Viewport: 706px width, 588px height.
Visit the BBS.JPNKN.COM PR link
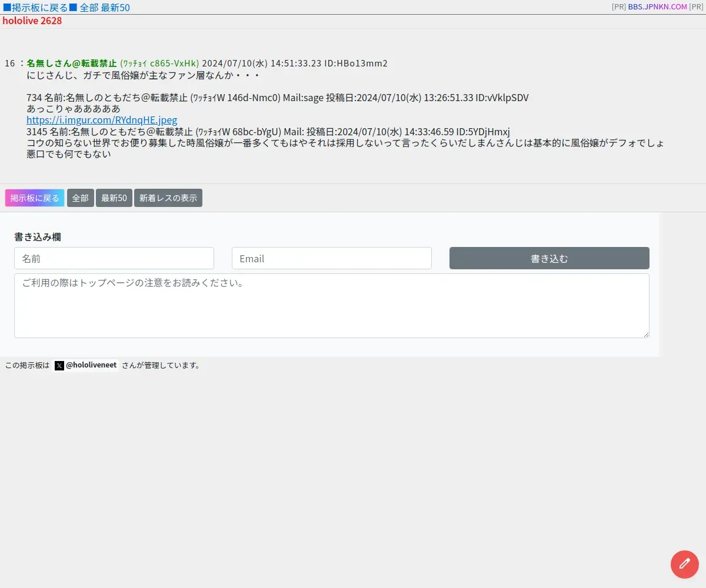coord(657,7)
